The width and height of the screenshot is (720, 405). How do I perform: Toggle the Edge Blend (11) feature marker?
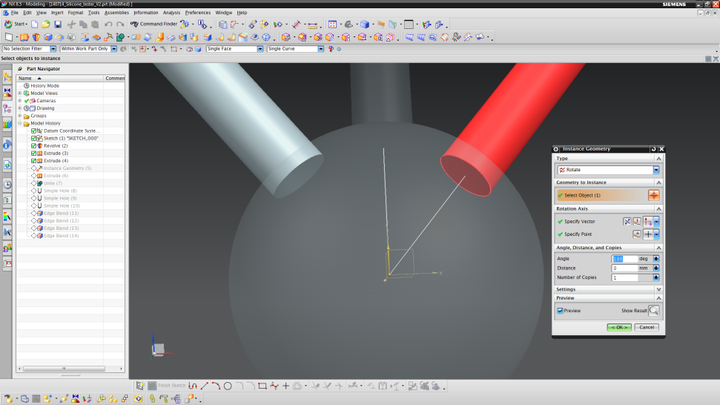tap(34, 214)
